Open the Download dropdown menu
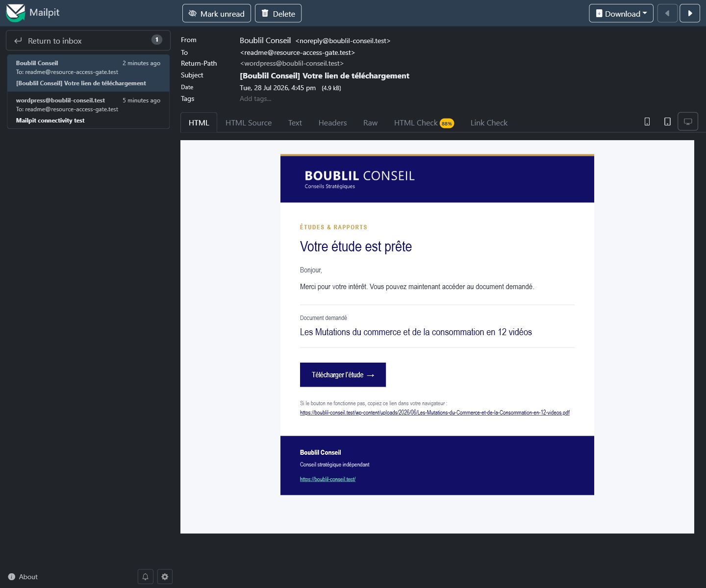Screen dimensions: 706x588 621,13
